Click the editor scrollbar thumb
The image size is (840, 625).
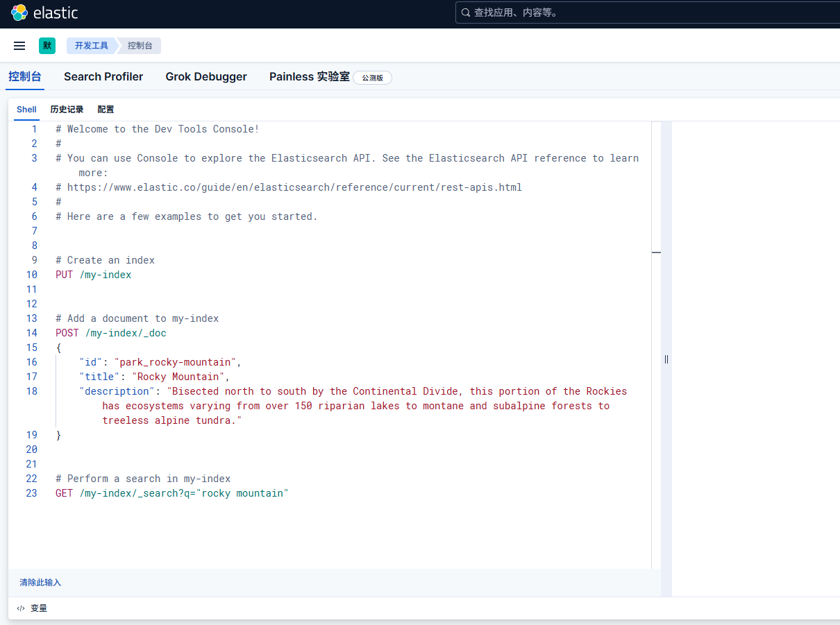pyautogui.click(x=656, y=252)
